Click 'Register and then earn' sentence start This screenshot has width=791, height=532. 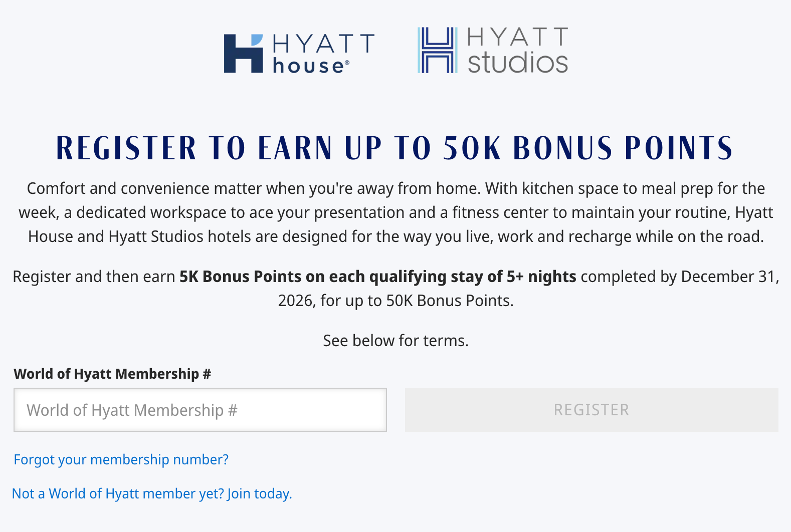pos(94,277)
